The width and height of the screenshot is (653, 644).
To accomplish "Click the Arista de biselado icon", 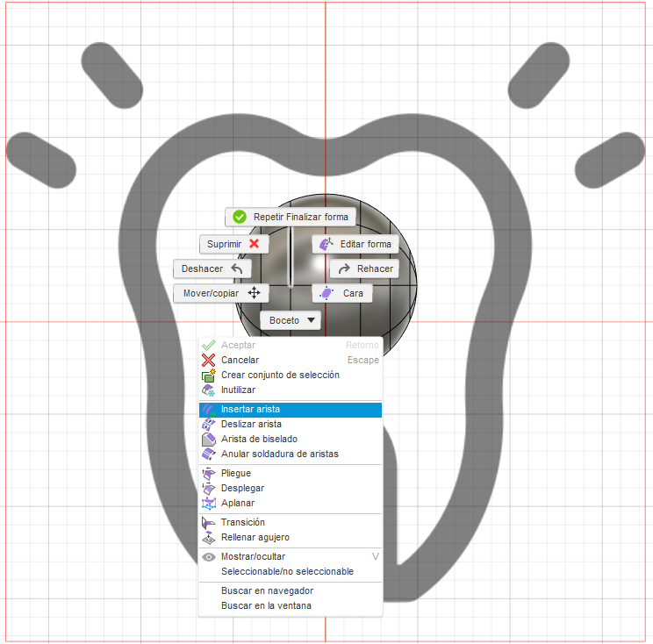I will pyautogui.click(x=209, y=440).
